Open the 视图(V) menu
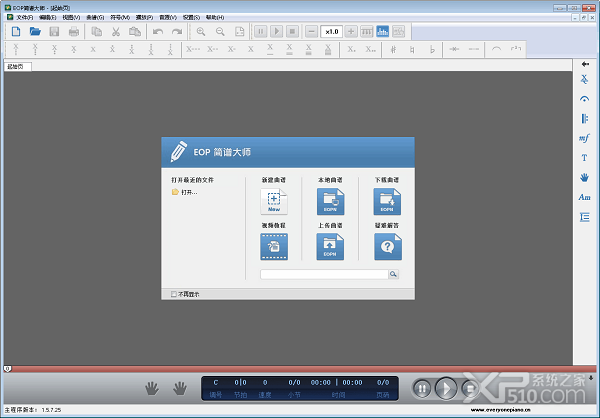This screenshot has height=418, width=600. [x=71, y=18]
